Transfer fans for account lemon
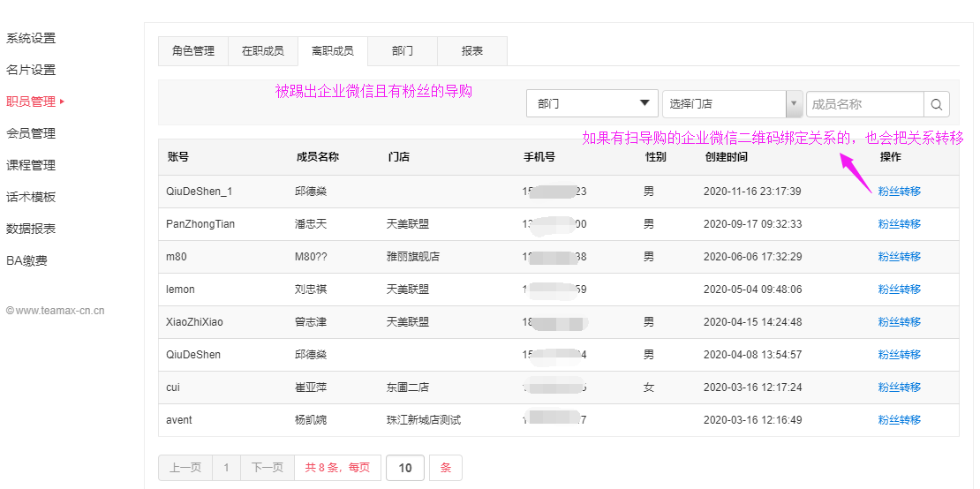Screen dimensions: 980x489 click(x=899, y=290)
